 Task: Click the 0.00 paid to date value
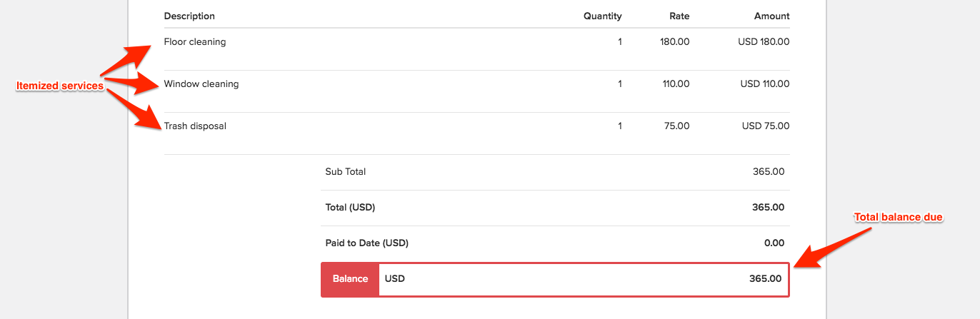(x=774, y=243)
